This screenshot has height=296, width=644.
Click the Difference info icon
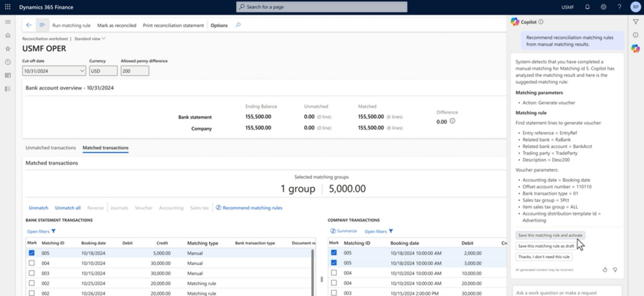[452, 121]
